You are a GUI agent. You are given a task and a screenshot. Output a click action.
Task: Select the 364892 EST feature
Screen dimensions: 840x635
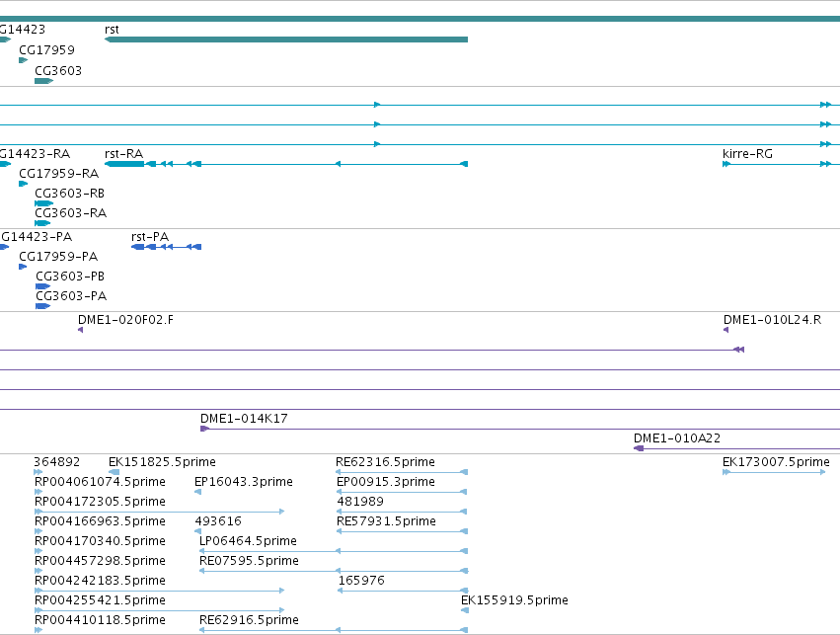[x=38, y=472]
